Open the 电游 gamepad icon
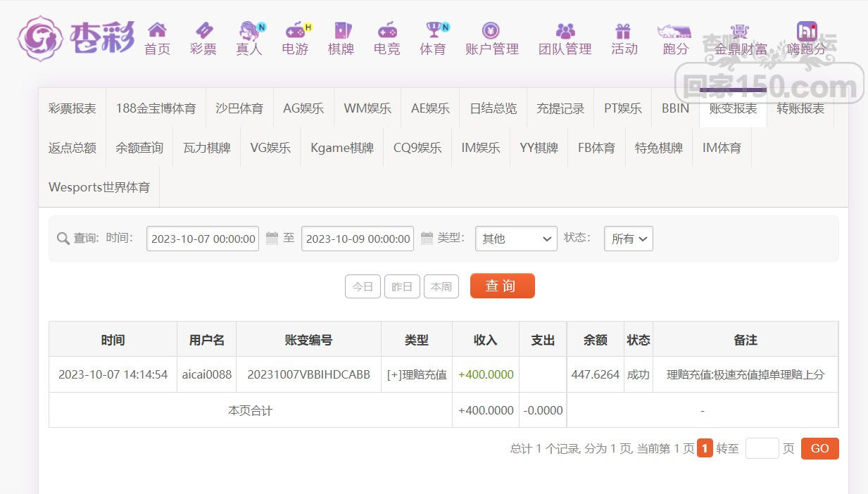 pyautogui.click(x=296, y=30)
